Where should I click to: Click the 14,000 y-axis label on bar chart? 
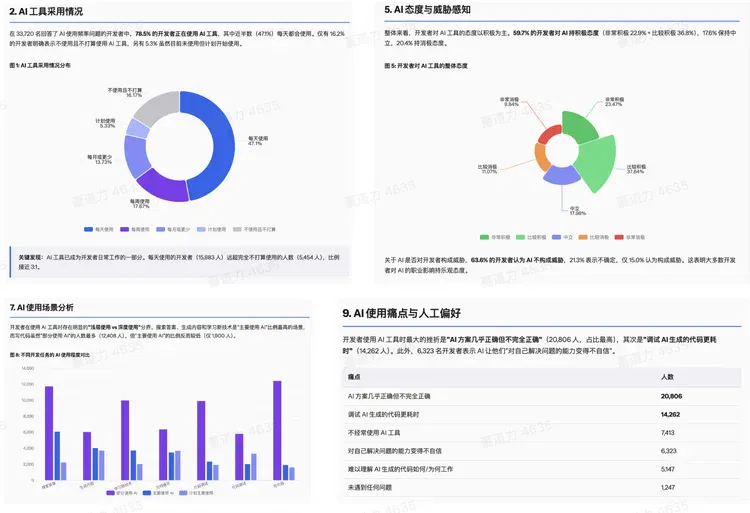pyautogui.click(x=28, y=368)
